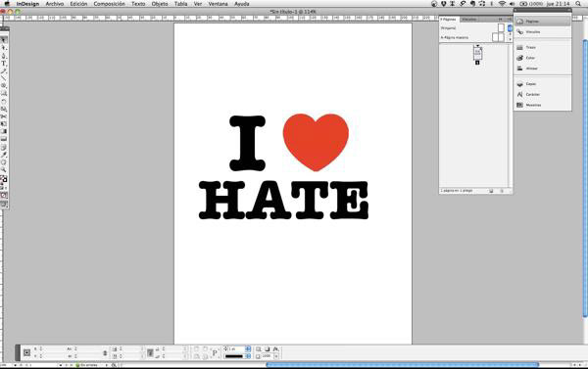Open the Carácter panel from the dock

point(542,94)
